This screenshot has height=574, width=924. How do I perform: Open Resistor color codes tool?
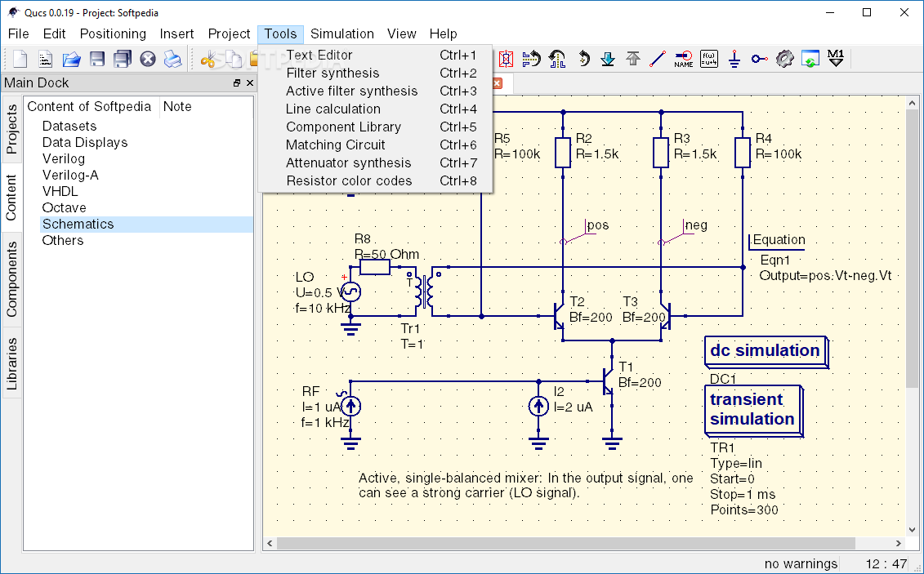(x=375, y=180)
